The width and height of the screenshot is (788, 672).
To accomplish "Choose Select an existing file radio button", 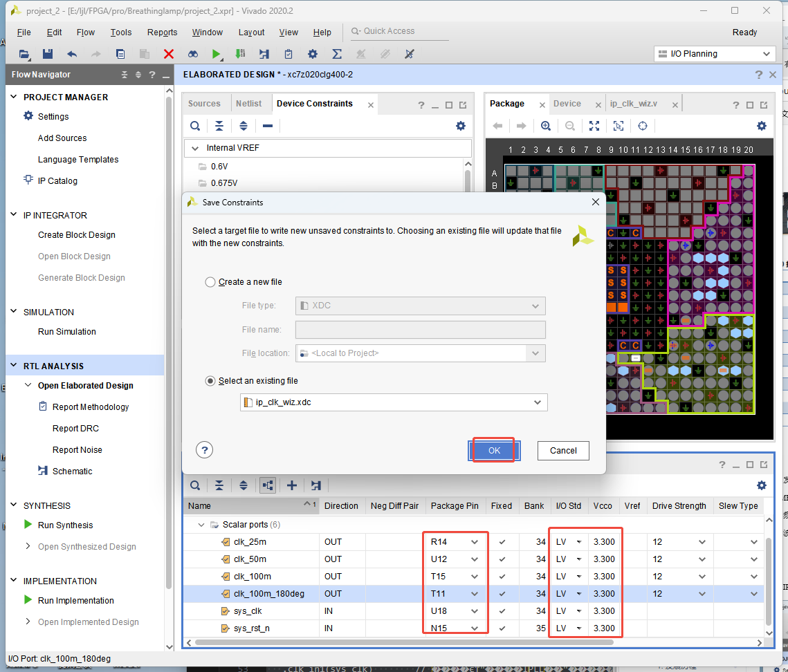I will [x=210, y=381].
